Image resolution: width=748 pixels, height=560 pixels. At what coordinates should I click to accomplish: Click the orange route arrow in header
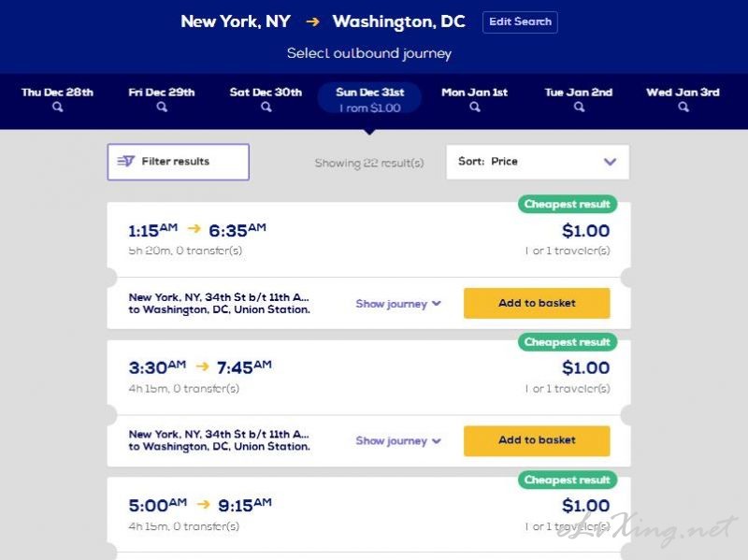312,22
